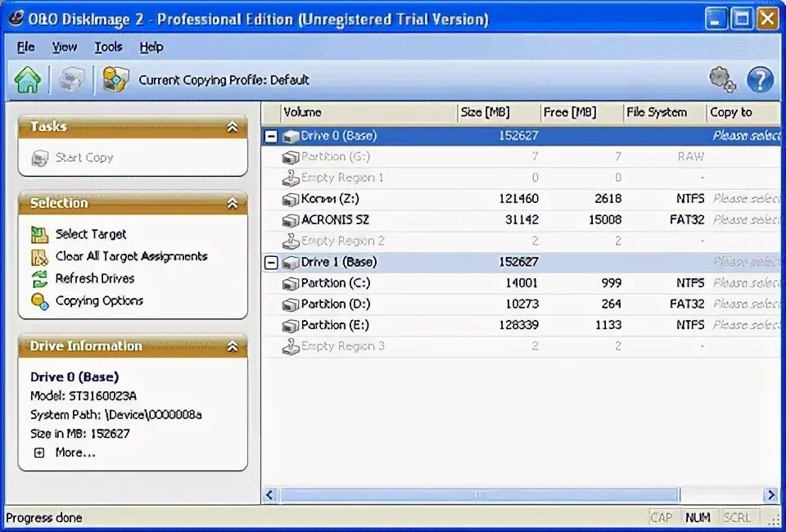Click the Copy to column header
The height and width of the screenshot is (532, 786).
[x=744, y=112]
